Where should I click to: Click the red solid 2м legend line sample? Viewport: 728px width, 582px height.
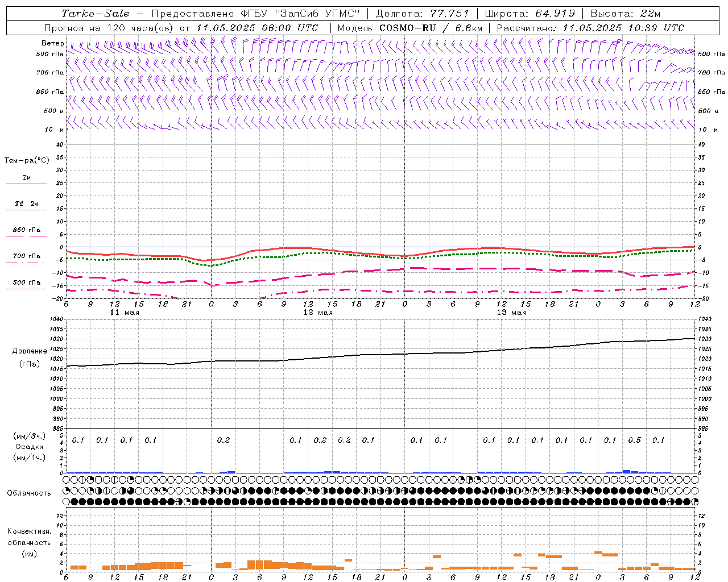(x=26, y=184)
